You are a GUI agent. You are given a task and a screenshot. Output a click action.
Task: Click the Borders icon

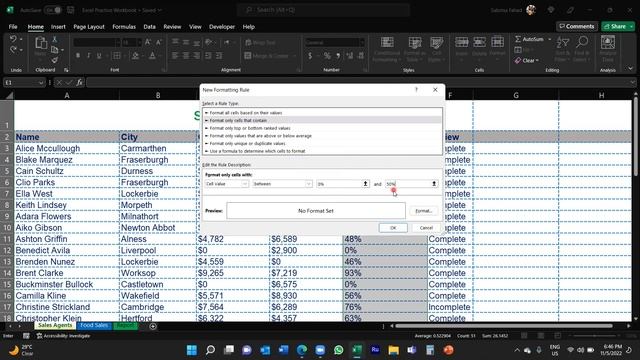[x=117, y=56]
